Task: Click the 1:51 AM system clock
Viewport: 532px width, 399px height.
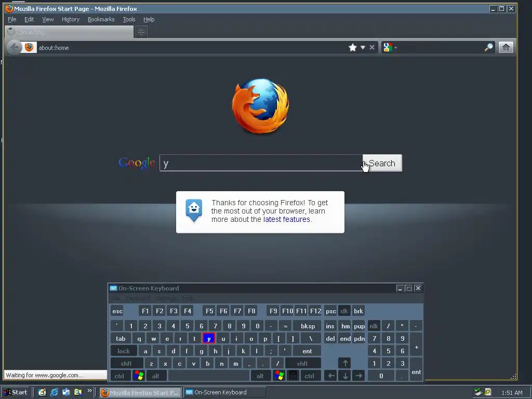Action: (x=512, y=393)
